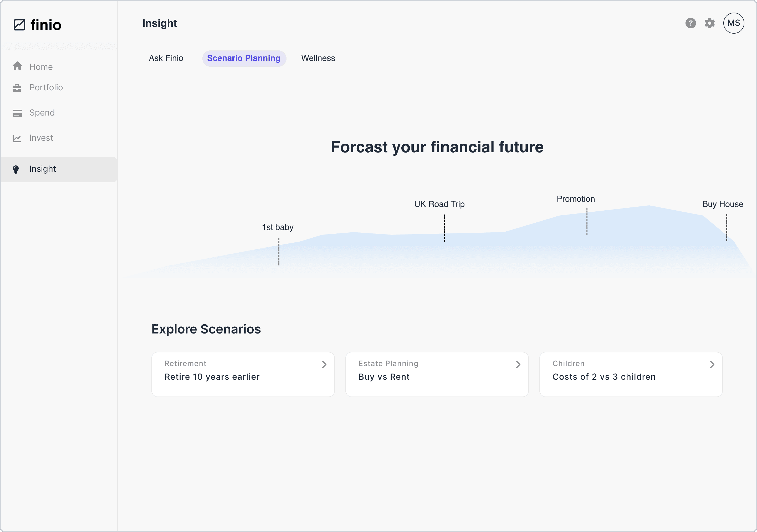757x532 pixels.
Task: Open the Wellness tab
Action: click(x=318, y=58)
